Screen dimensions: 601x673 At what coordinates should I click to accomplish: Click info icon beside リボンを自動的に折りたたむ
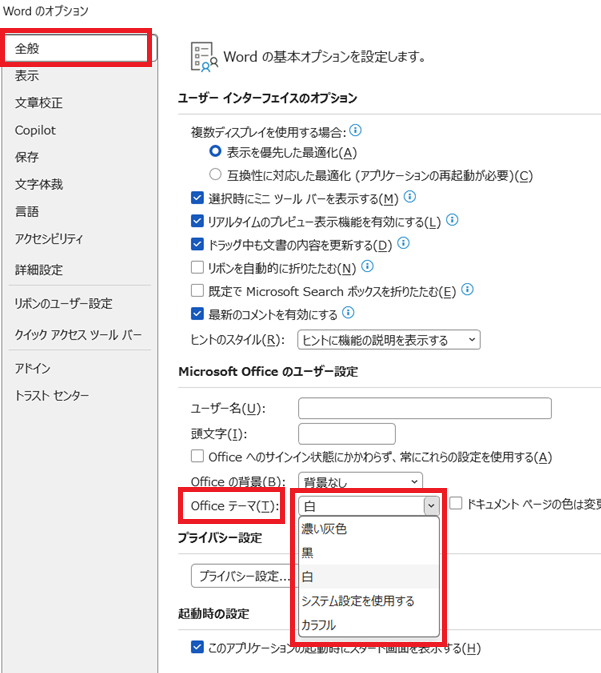pyautogui.click(x=367, y=266)
